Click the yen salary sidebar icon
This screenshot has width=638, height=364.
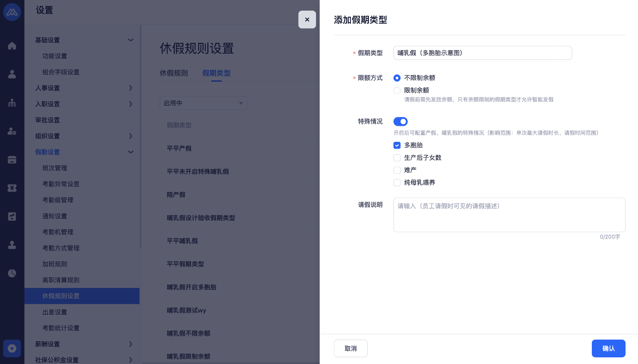pos(12,188)
